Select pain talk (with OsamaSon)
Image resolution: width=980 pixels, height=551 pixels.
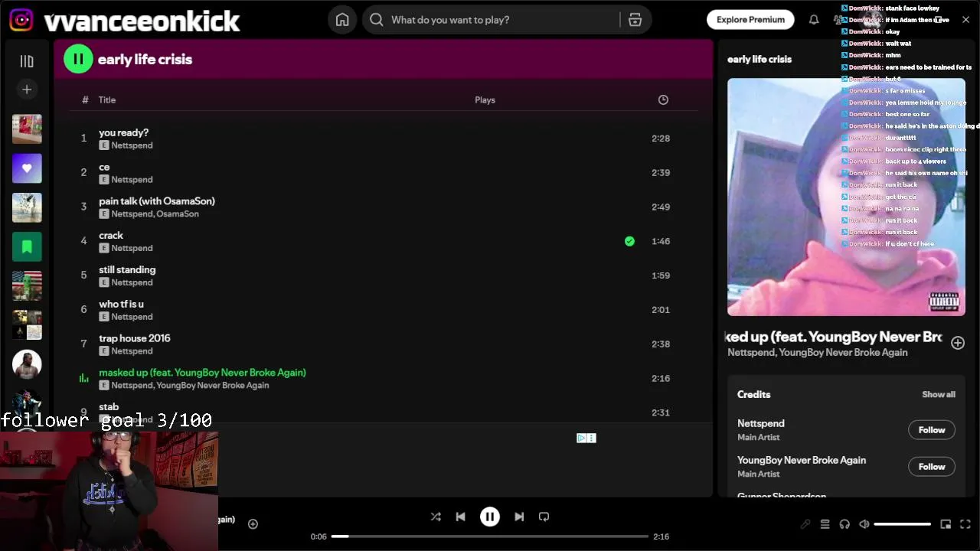point(157,201)
